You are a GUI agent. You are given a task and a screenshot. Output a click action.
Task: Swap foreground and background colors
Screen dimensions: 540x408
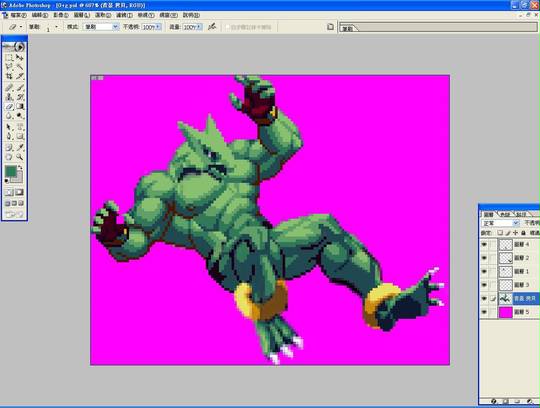[x=20, y=168]
